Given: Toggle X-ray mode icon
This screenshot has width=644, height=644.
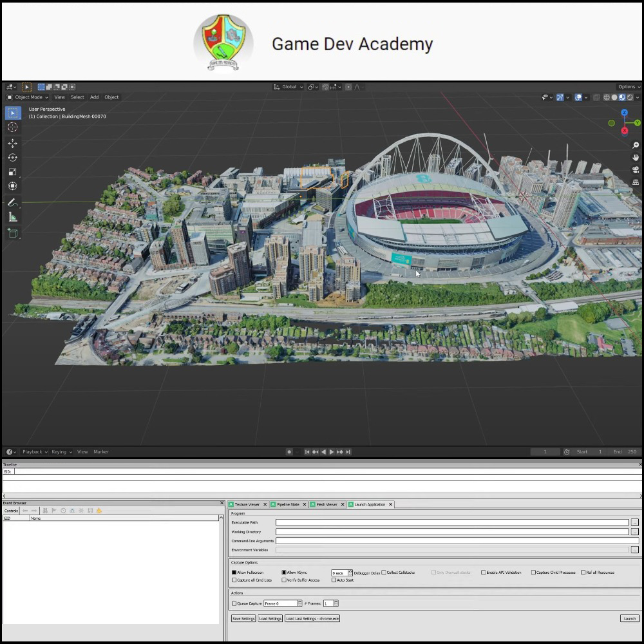Looking at the screenshot, I should coord(596,97).
